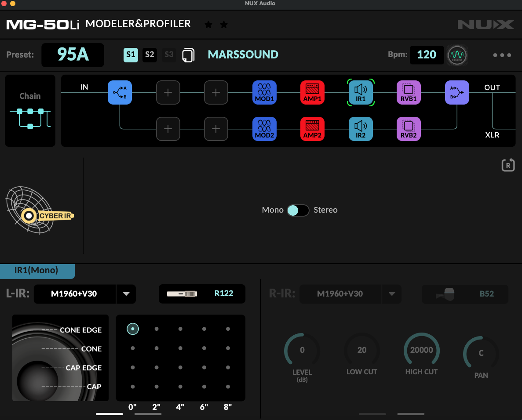Select mic position Cap Edge at 6 inches
522x420 pixels.
(204, 367)
